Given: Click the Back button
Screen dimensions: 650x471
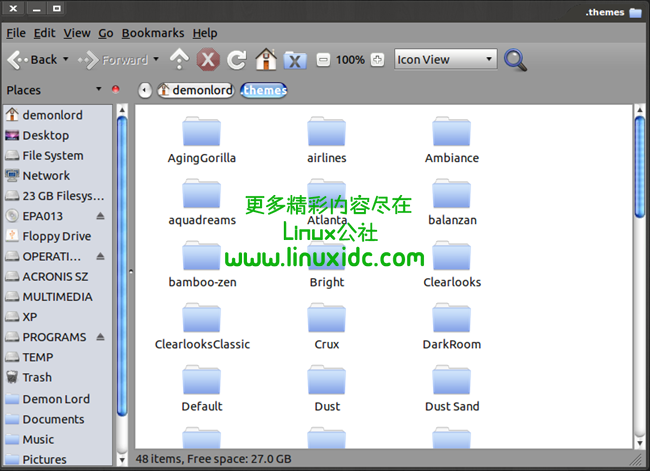Looking at the screenshot, I should 32,60.
